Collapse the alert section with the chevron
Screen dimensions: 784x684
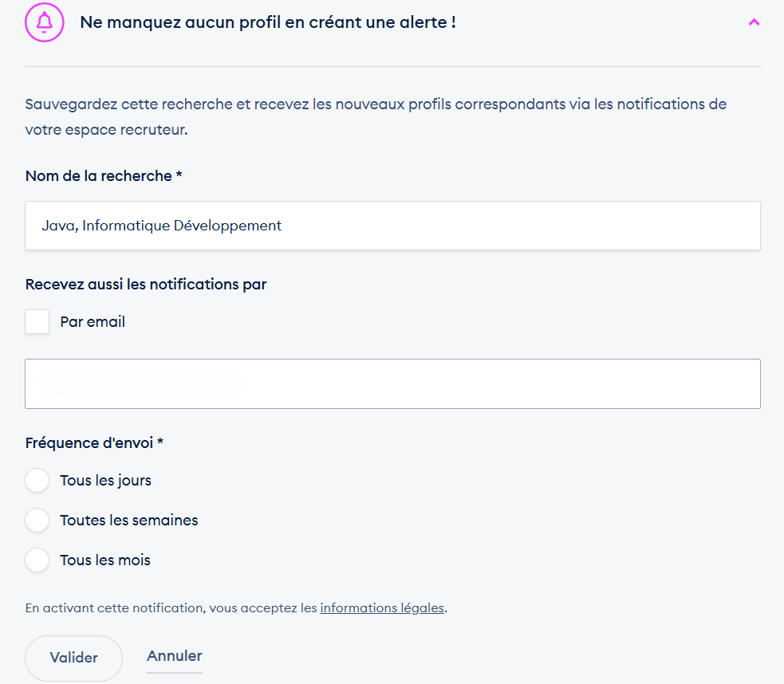[754, 22]
